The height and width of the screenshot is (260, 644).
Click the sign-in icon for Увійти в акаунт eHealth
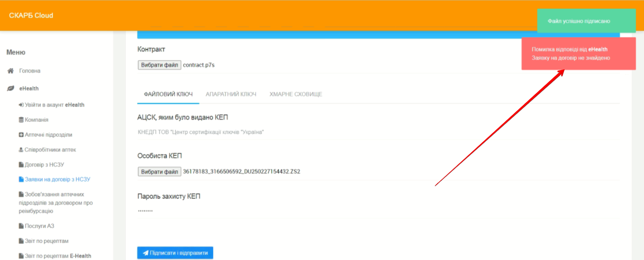[21, 105]
